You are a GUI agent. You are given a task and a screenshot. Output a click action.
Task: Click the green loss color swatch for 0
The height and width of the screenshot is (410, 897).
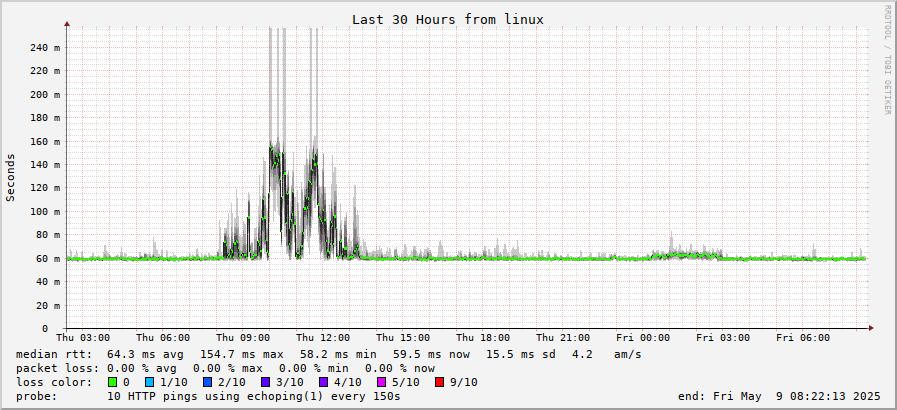112,382
